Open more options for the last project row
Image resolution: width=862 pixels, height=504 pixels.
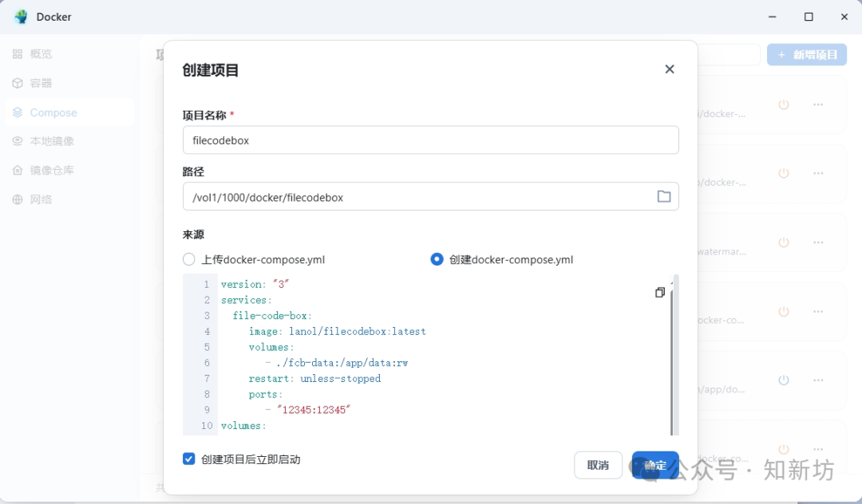818,448
